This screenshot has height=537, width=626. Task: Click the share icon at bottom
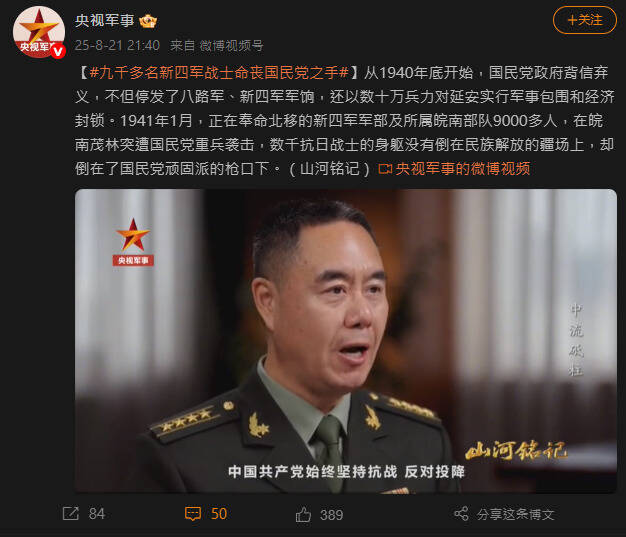(461, 513)
